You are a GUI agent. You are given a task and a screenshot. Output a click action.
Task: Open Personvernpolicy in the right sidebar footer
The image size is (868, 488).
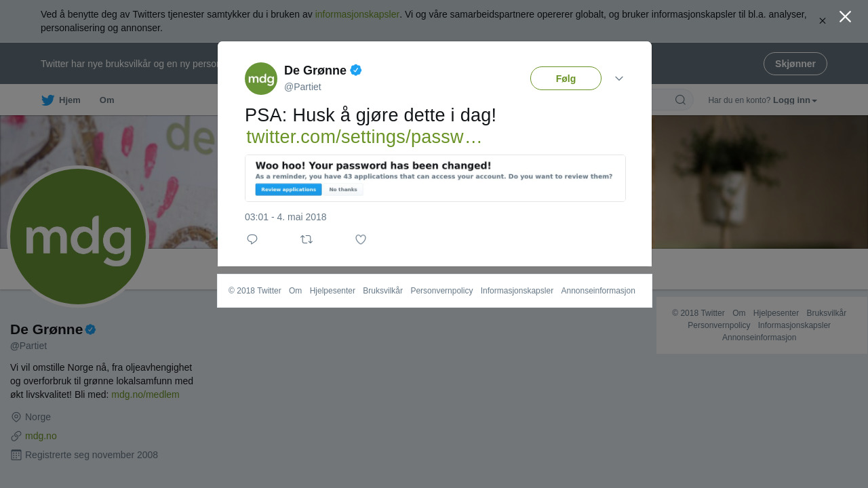(719, 325)
